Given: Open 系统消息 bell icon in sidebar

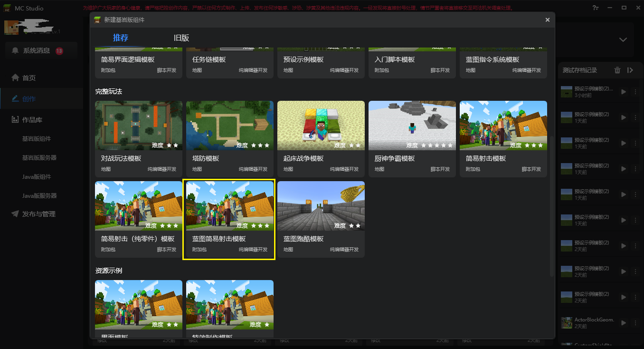Looking at the screenshot, I should [16, 50].
